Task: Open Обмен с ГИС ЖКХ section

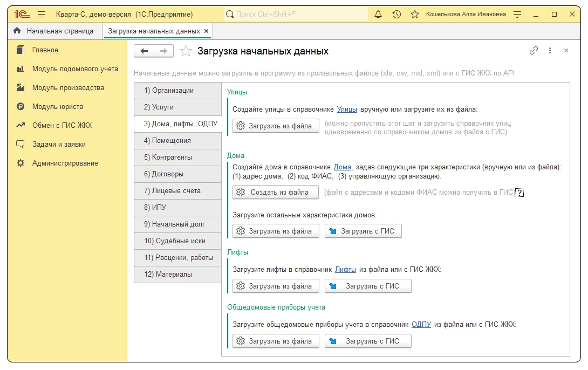Action: (x=62, y=125)
